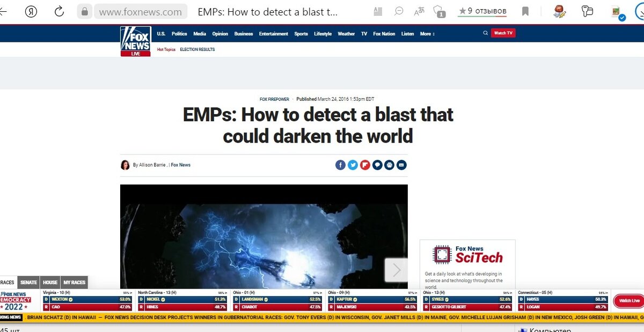This screenshot has height=332, width=644.
Task: Click the Yandex home button
Action: (31, 11)
